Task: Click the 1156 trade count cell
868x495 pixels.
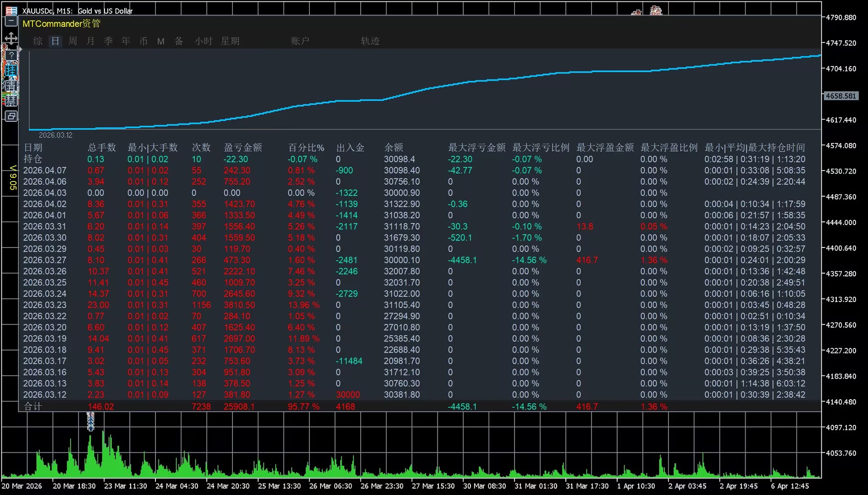Action: point(201,305)
